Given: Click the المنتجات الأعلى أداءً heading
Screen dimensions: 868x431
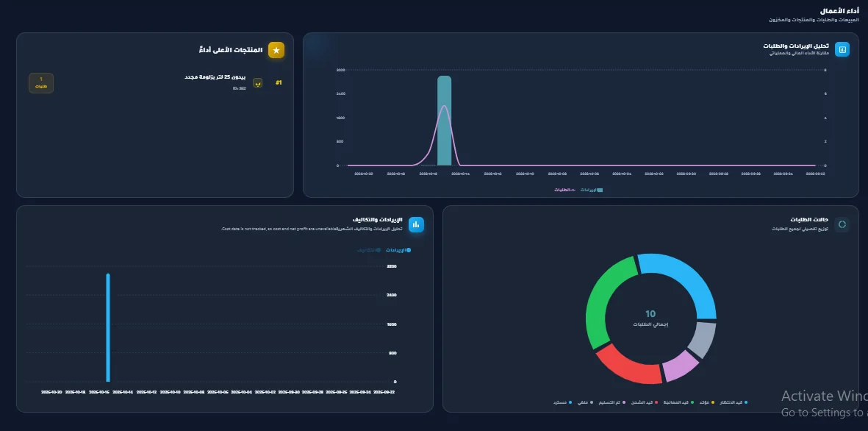Looking at the screenshot, I should [x=231, y=51].
